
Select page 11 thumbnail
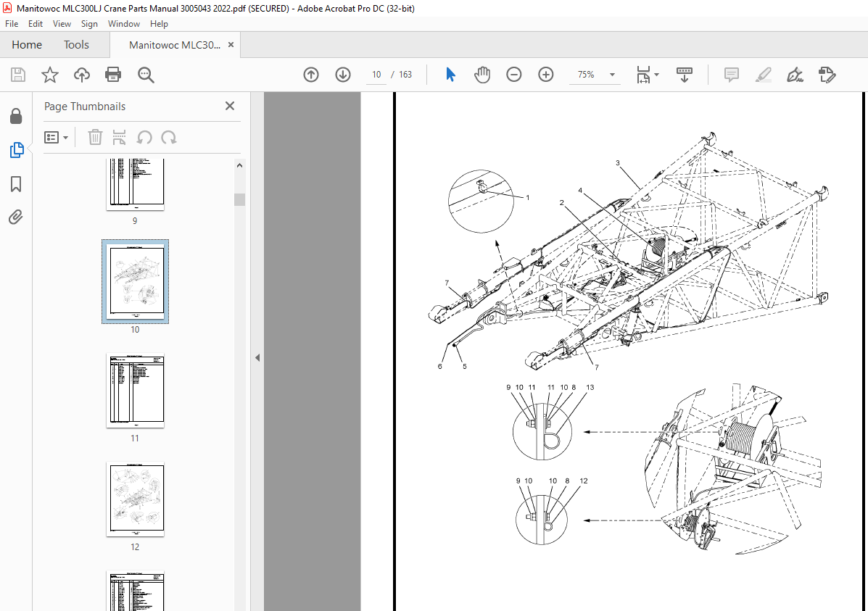[x=135, y=390]
